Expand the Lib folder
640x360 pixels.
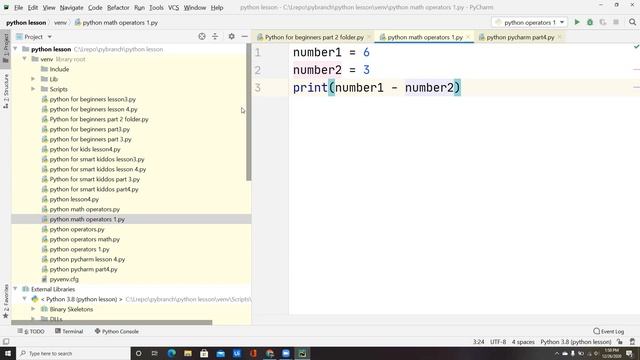click(33, 79)
